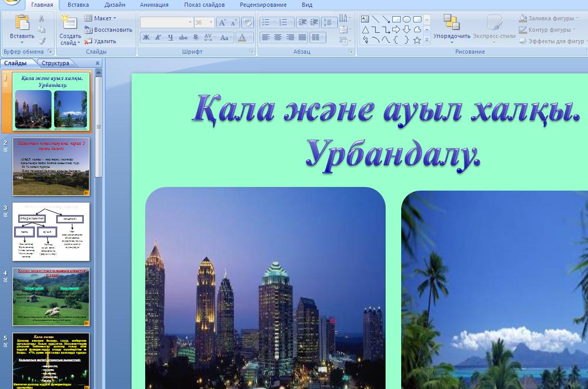Toggle italic К formatting
This screenshot has width=588, height=389.
[x=158, y=37]
